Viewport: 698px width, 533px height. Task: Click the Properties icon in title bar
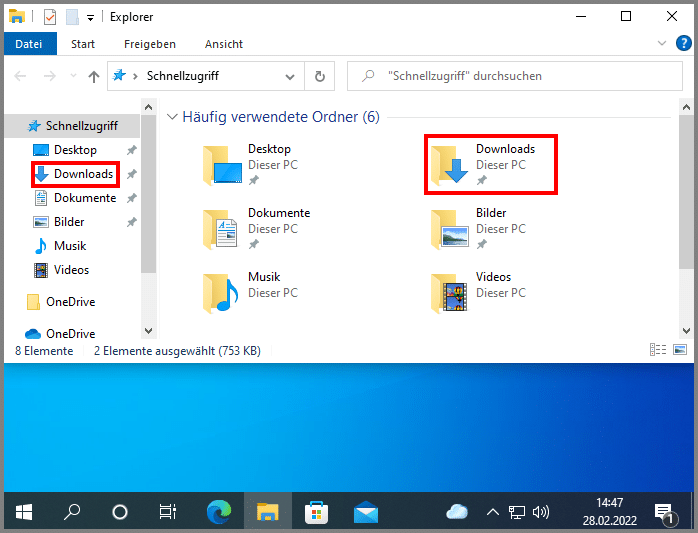click(50, 17)
